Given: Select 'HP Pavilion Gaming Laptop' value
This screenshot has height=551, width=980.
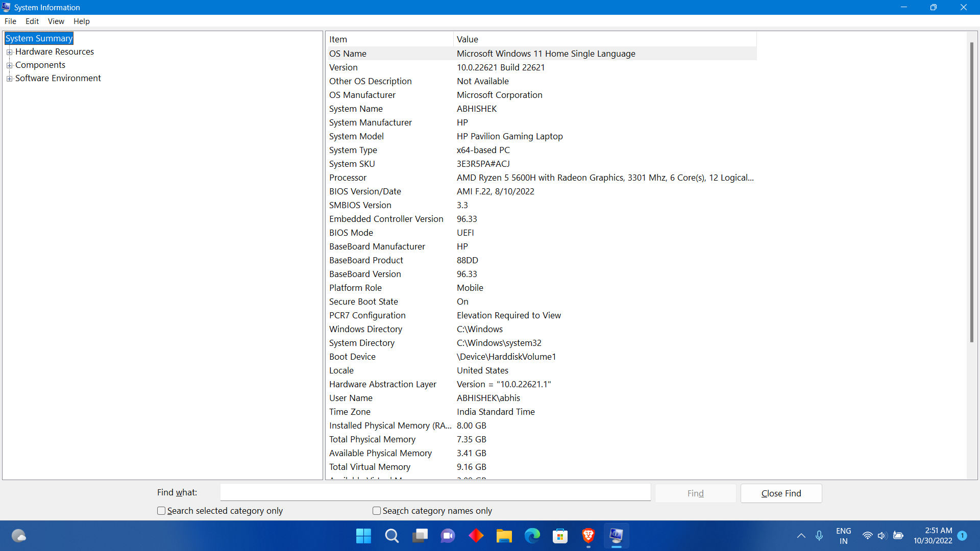Looking at the screenshot, I should coord(509,136).
